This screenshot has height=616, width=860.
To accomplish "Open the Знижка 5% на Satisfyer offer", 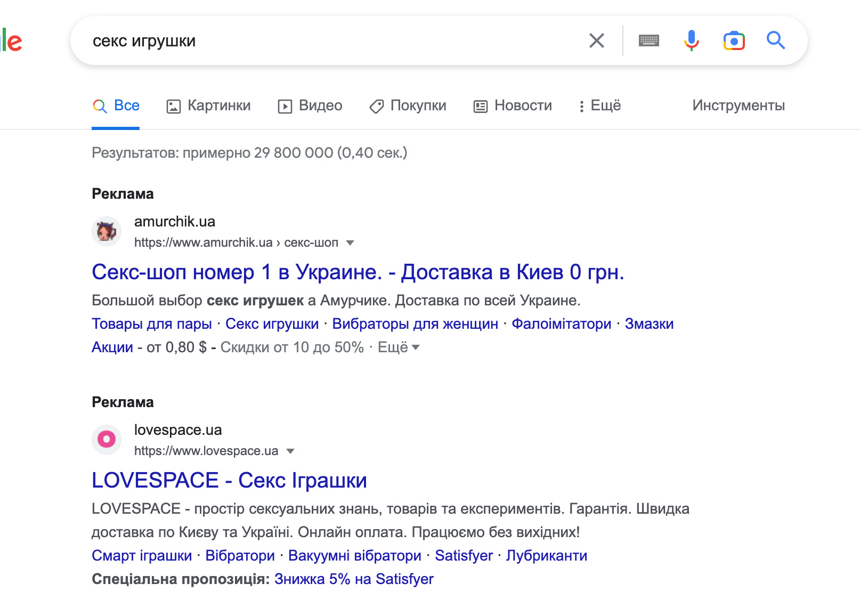I will click(354, 579).
